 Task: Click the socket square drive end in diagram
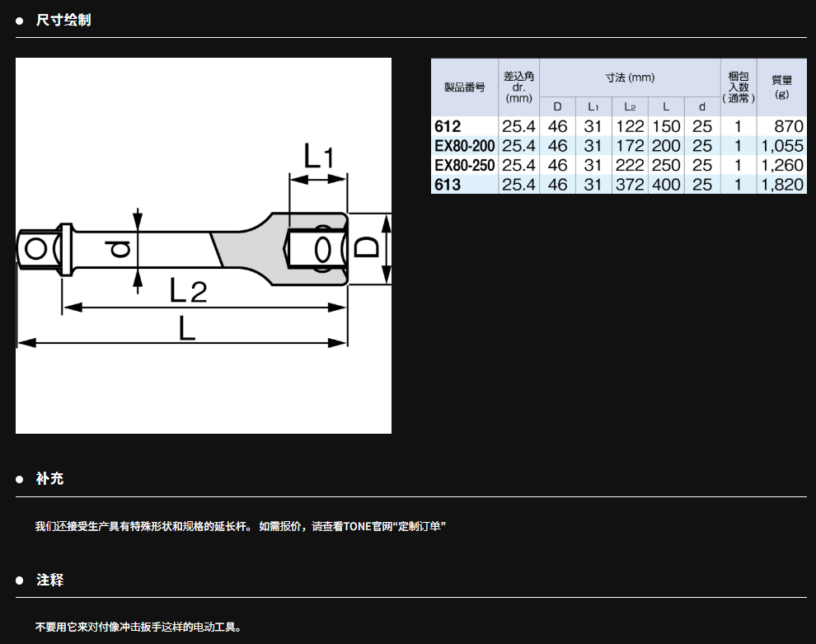coord(35,248)
